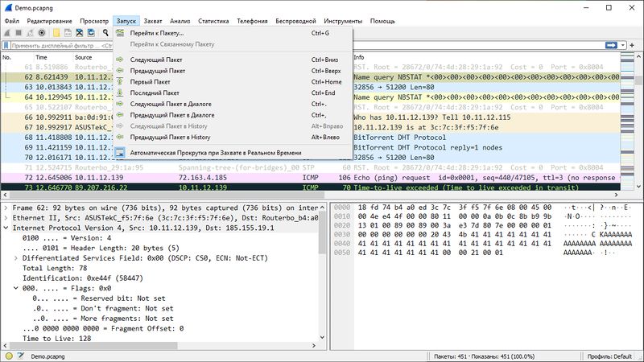Click the icon beside Last Packet entry
Screen dimensions: 644x362
pos(119,93)
